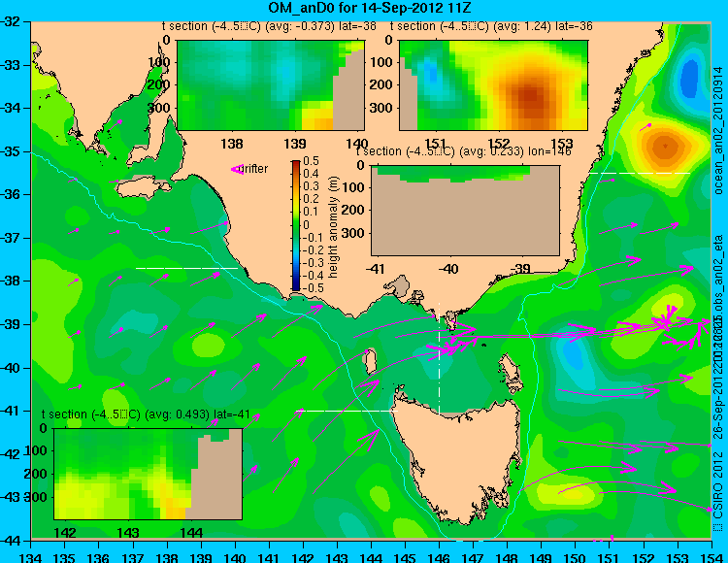Open the lat=-36 temperature section inset
Image resolution: width=728 pixels, height=563 pixels.
click(493, 85)
